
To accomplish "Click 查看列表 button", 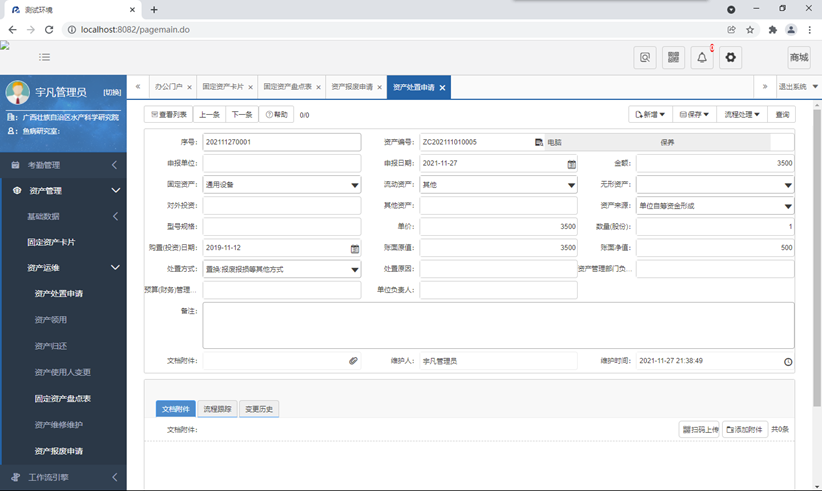I will [169, 114].
